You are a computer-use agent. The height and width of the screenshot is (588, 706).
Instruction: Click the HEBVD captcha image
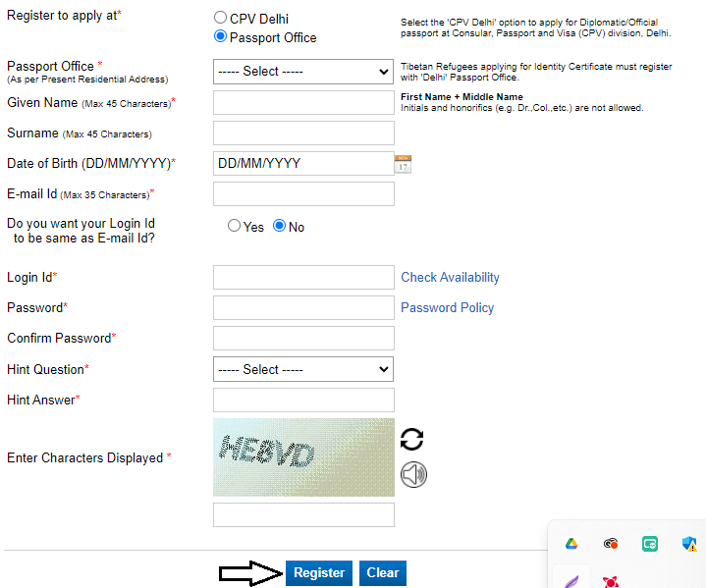pos(304,457)
